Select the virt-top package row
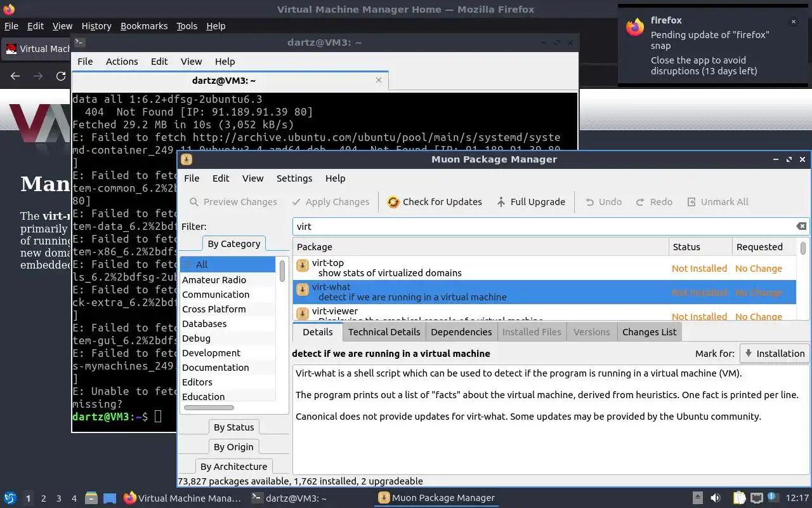 pos(544,268)
